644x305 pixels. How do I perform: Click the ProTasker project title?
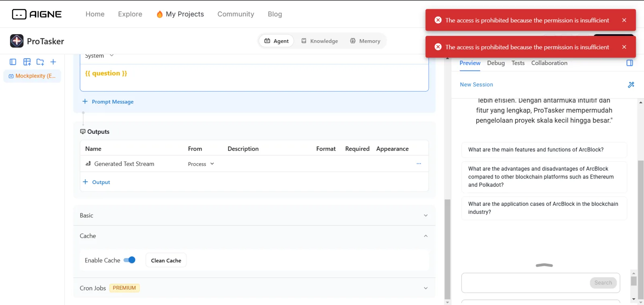(x=45, y=41)
